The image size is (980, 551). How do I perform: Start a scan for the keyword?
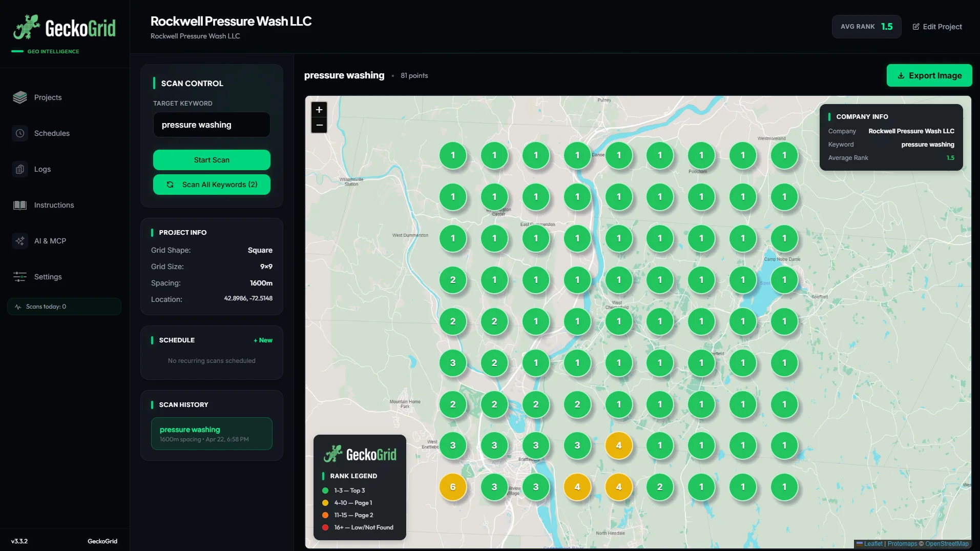[x=212, y=160]
